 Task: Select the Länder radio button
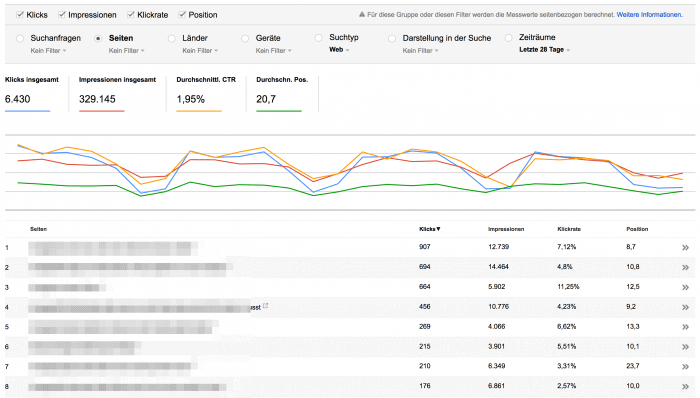tap(171, 38)
